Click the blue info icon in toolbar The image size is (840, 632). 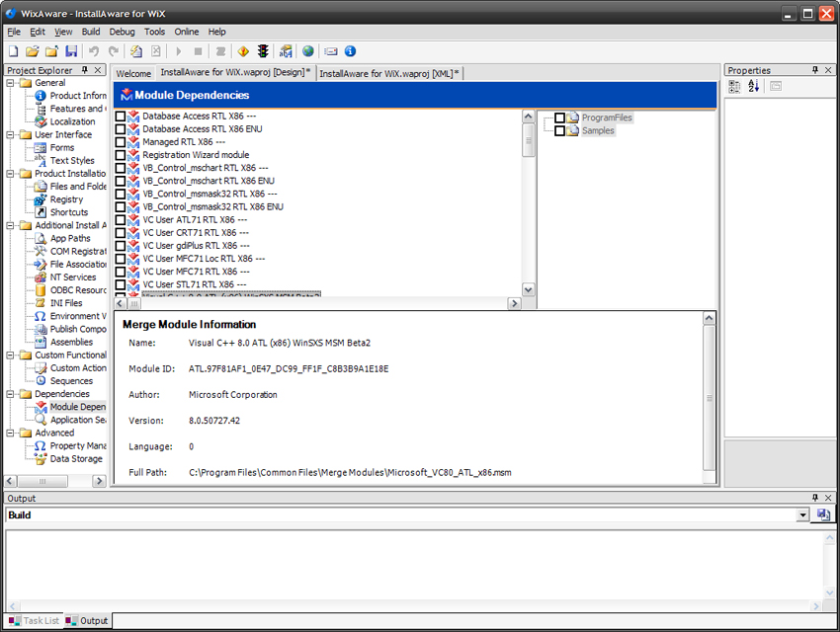click(x=351, y=51)
